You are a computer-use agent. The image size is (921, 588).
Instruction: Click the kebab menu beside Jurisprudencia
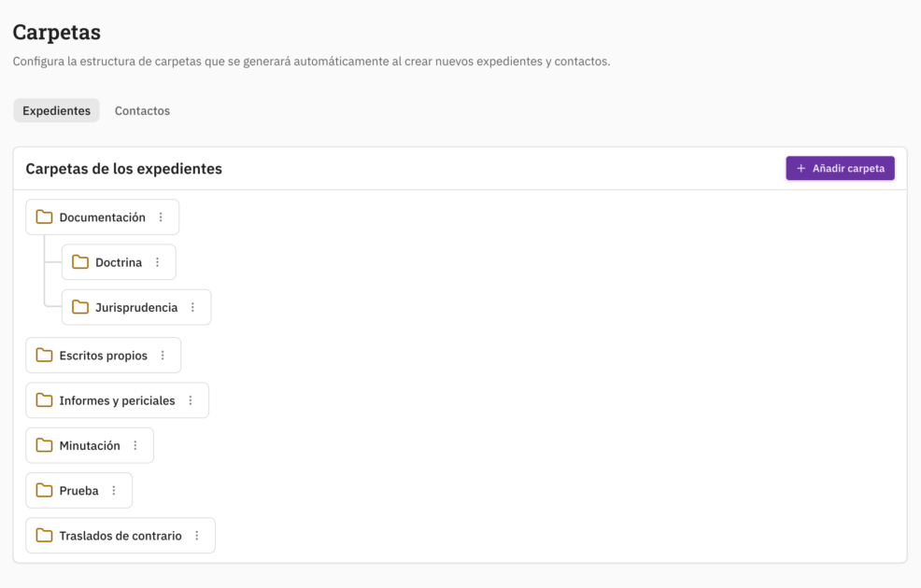[x=192, y=307]
